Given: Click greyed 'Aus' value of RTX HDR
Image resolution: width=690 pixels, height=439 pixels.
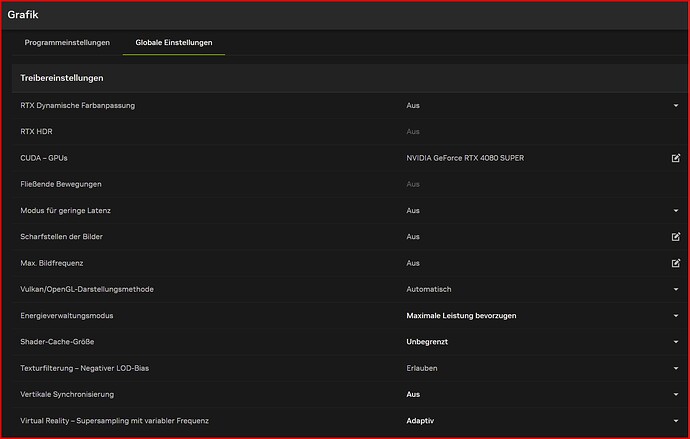Looking at the screenshot, I should (x=413, y=132).
